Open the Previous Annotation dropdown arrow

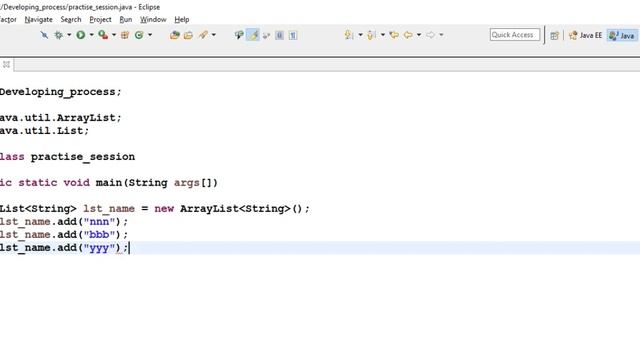pos(383,35)
